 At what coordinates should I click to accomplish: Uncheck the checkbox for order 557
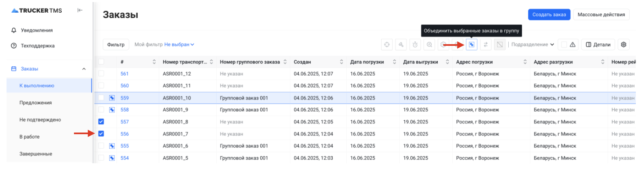tap(101, 122)
